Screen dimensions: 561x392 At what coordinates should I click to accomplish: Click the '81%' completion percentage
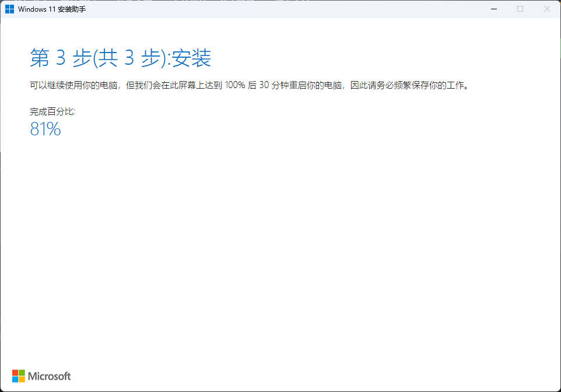point(45,129)
